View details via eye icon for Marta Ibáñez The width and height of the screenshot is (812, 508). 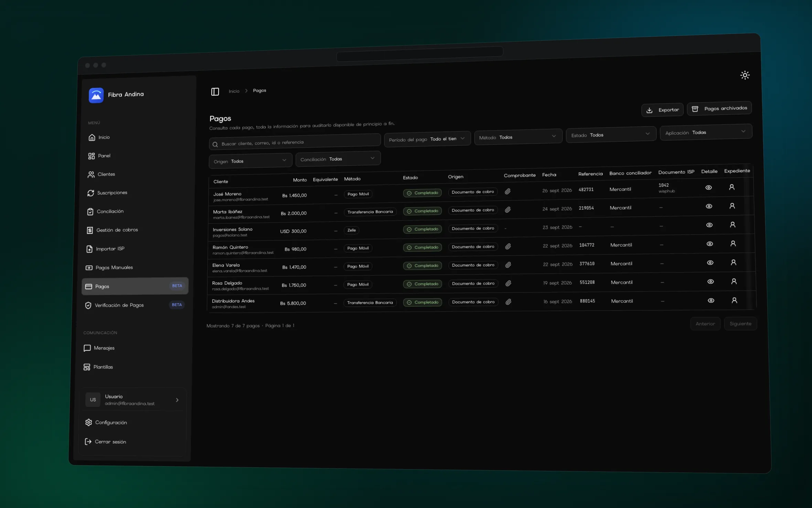709,206
